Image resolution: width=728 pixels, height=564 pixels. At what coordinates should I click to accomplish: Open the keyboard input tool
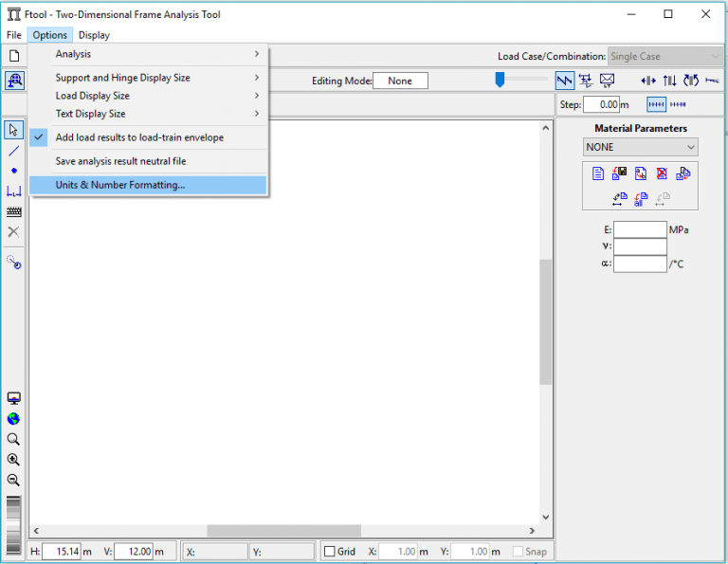(14, 211)
